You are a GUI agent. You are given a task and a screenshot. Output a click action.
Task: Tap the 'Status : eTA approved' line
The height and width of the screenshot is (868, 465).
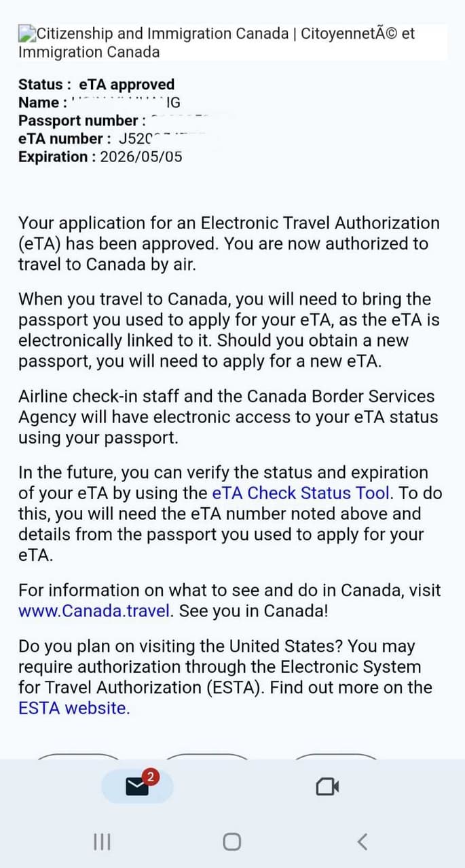pos(96,85)
